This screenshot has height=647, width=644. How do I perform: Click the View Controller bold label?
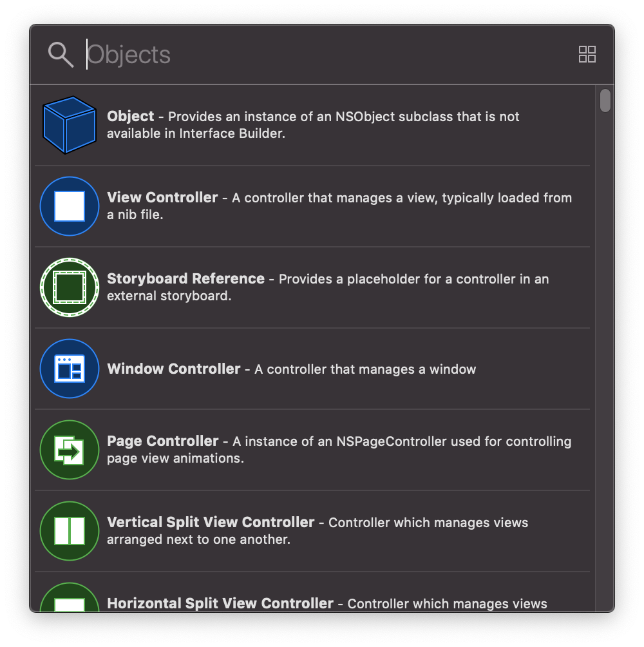[x=162, y=198]
